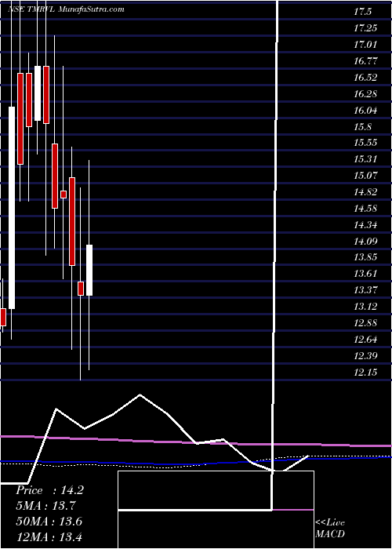
Task: Click the 15.55 price axis label
Action: click(x=365, y=143)
